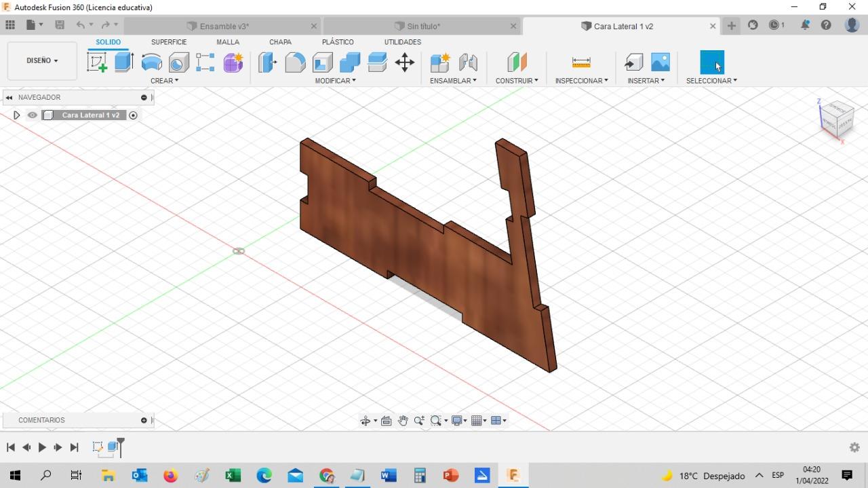Jump to timeline beginning

click(11, 447)
